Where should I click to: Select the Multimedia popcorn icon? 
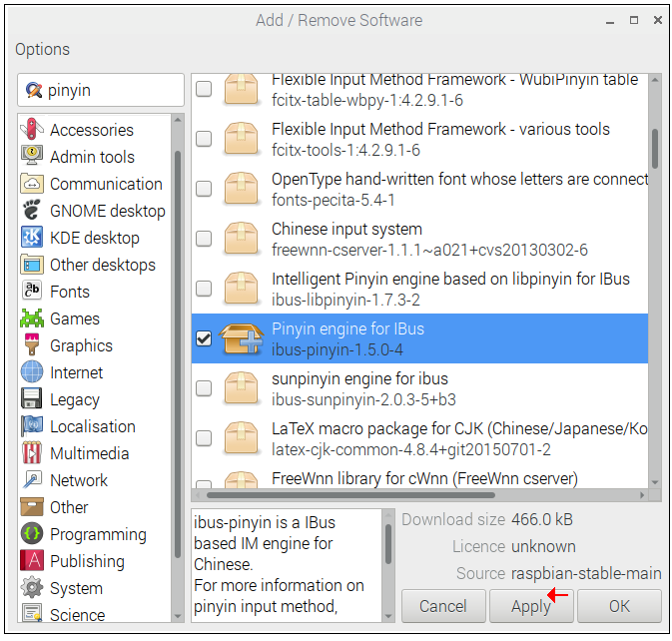pos(32,453)
